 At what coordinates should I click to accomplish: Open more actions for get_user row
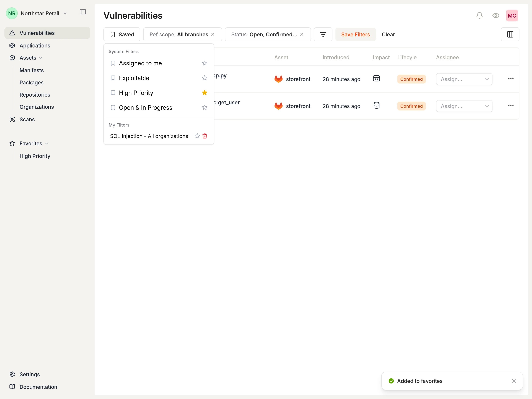511,105
